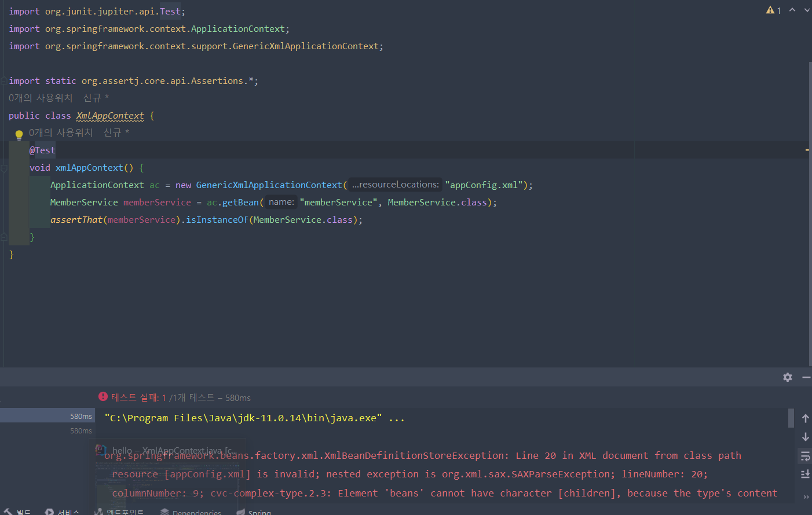Click the getBean method call
Image resolution: width=812 pixels, height=515 pixels.
240,202
